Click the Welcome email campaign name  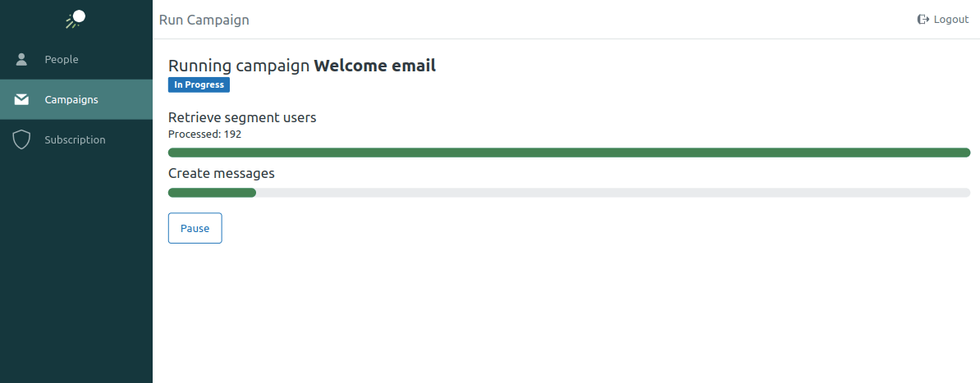[x=375, y=66]
